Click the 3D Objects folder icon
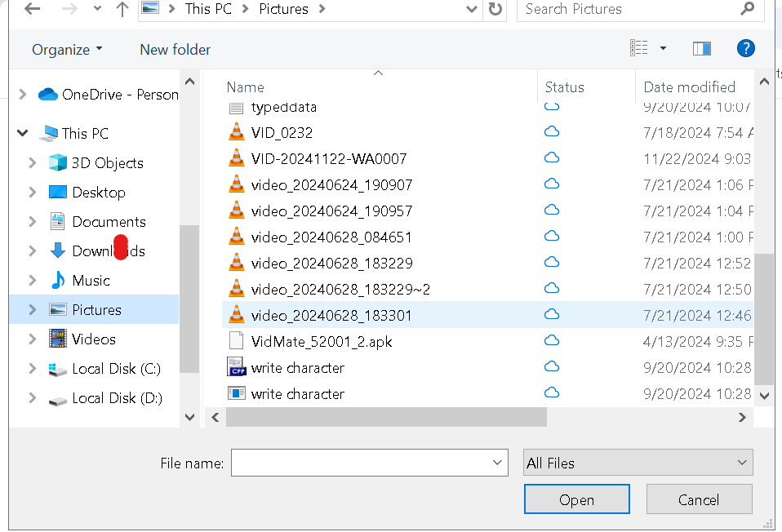The image size is (782, 532). 57,163
